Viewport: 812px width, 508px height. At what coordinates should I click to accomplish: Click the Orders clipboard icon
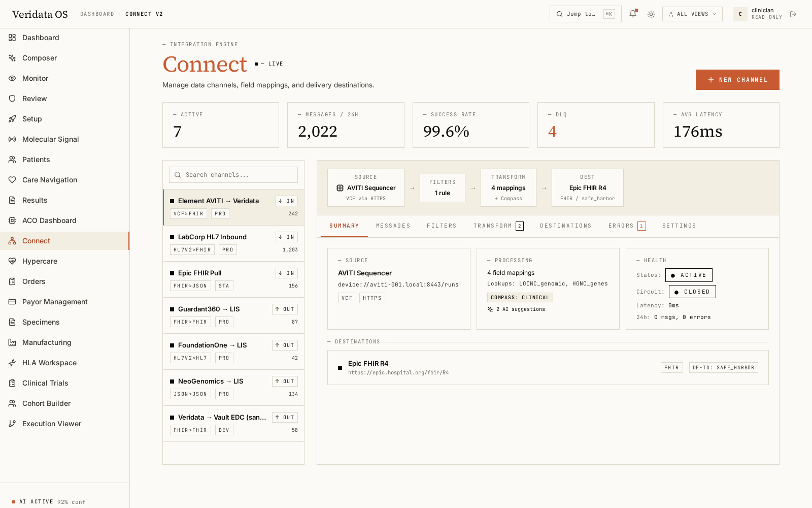click(x=12, y=281)
